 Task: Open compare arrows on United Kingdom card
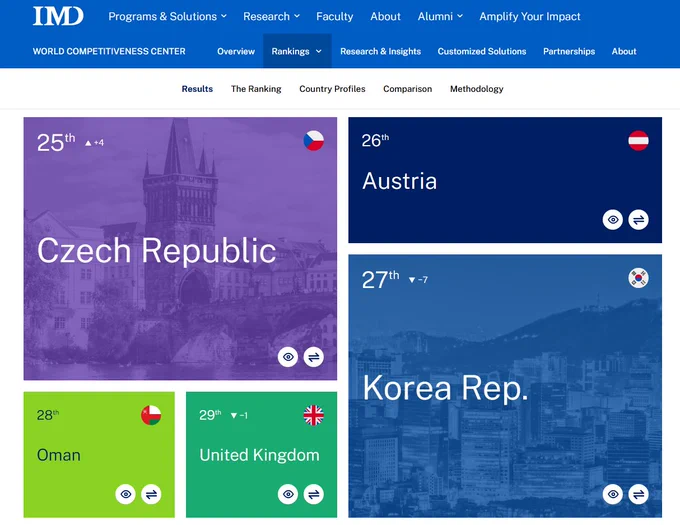click(314, 494)
